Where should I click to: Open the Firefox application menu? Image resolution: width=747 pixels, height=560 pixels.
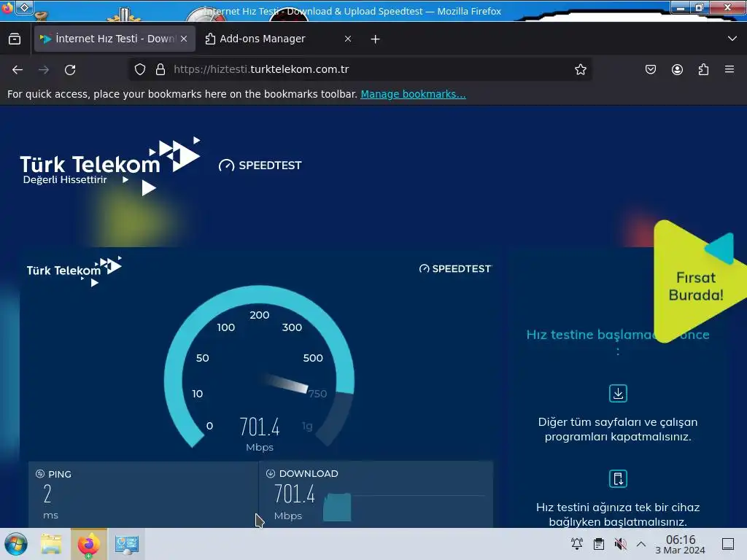pyautogui.click(x=729, y=69)
